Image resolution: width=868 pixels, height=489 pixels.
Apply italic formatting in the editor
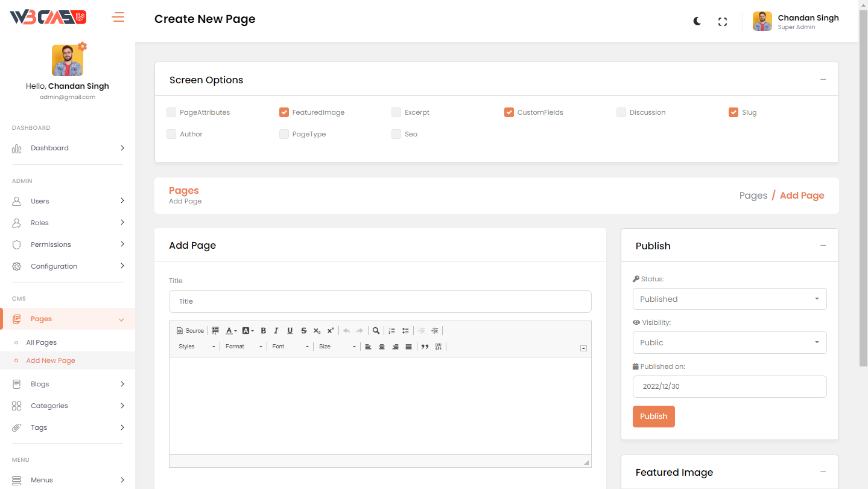pos(276,331)
